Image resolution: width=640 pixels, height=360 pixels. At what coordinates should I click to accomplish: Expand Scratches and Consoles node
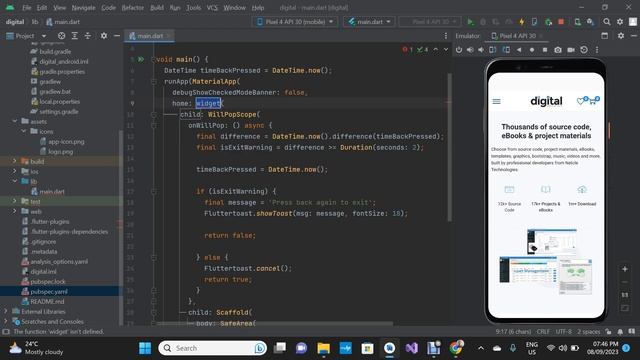[6, 321]
